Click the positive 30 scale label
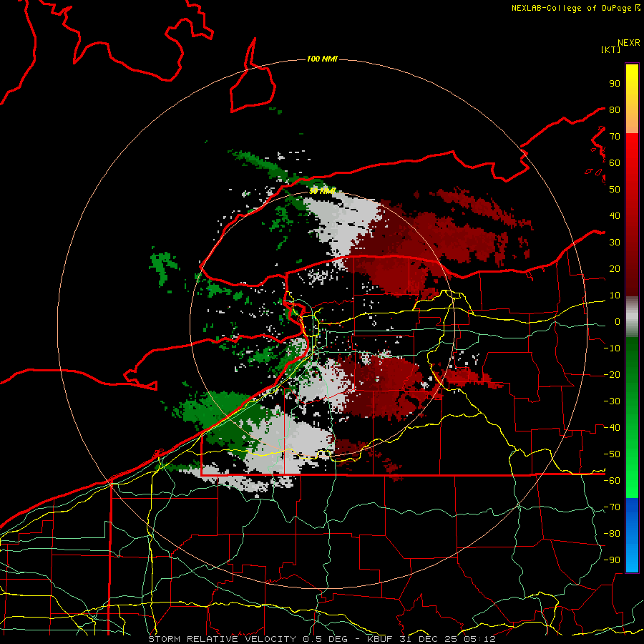Viewport: 644px width, 644px height. pos(615,243)
